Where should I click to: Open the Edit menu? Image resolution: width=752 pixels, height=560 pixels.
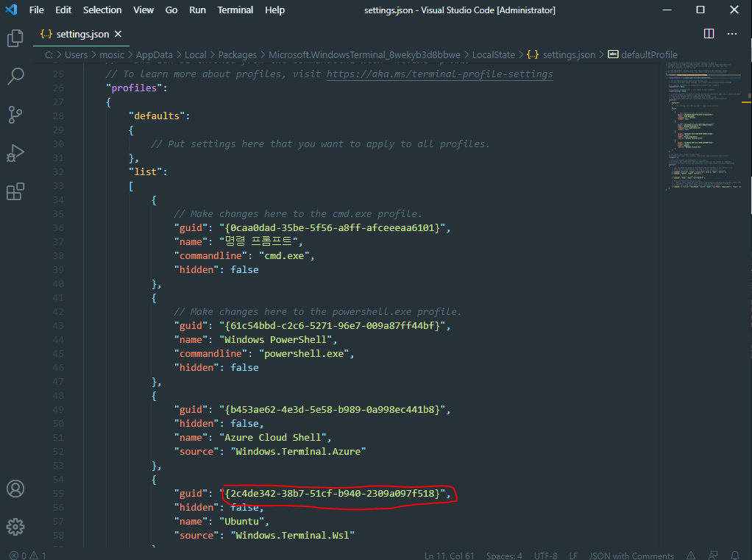coord(63,10)
